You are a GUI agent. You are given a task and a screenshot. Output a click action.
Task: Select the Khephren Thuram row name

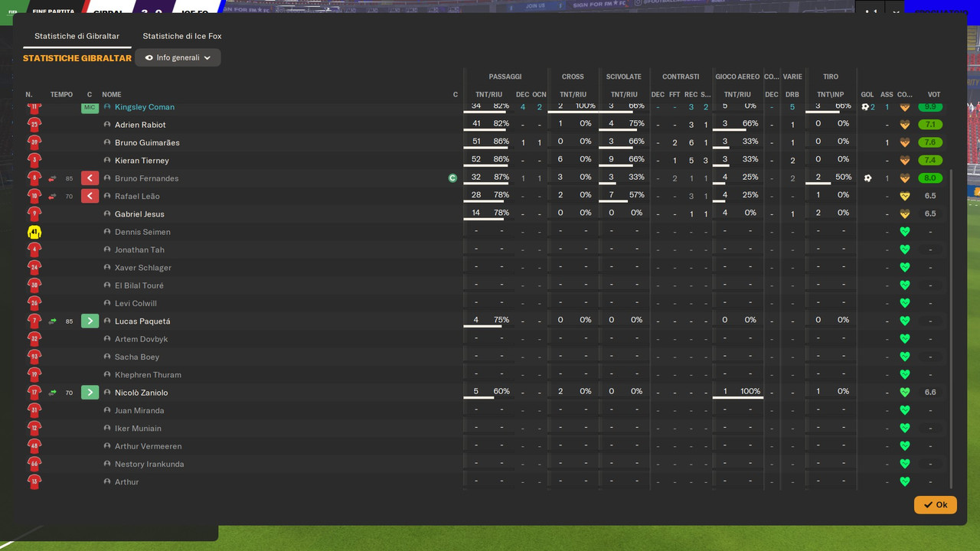click(x=148, y=375)
